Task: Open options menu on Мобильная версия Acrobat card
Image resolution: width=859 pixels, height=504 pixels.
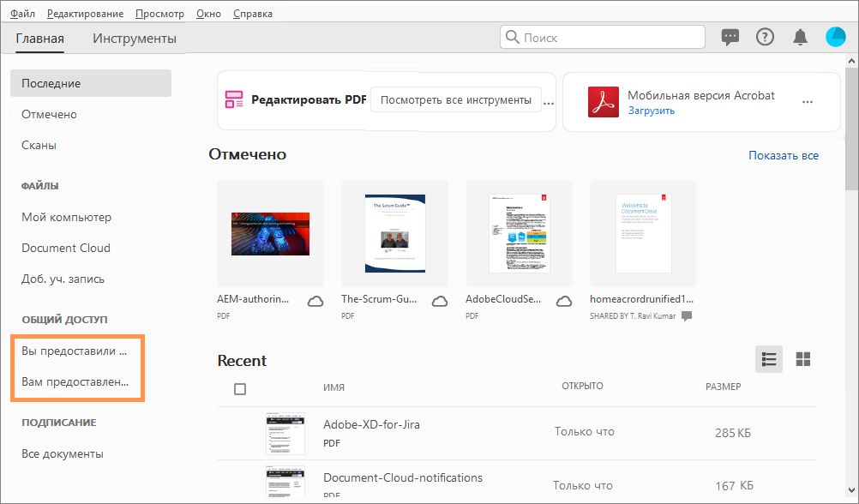Action: coord(807,101)
